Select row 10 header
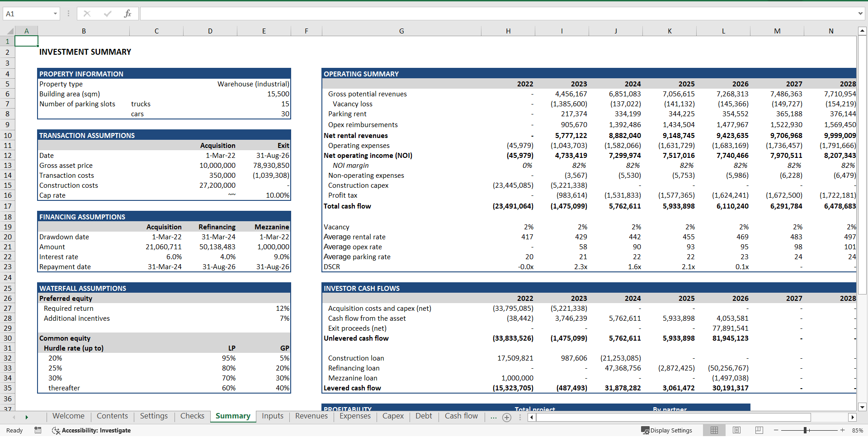The width and height of the screenshot is (868, 437). tap(8, 135)
